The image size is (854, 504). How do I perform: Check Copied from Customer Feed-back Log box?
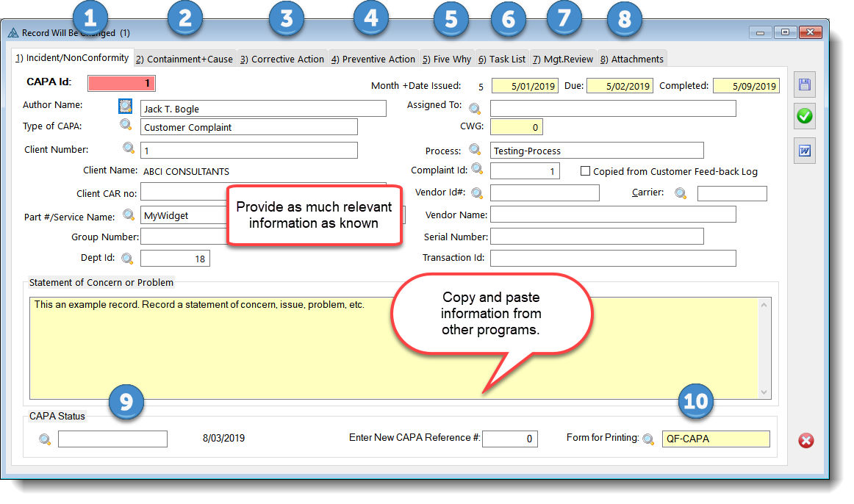point(585,171)
